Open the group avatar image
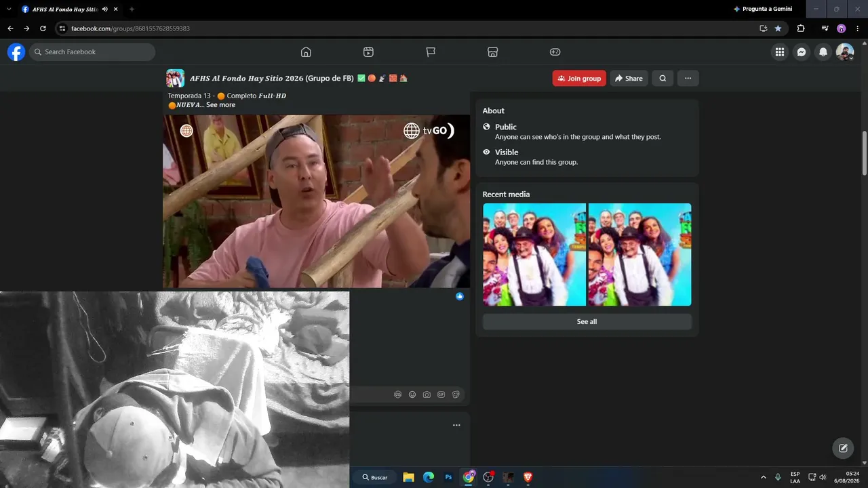The width and height of the screenshot is (868, 488). 175,79
